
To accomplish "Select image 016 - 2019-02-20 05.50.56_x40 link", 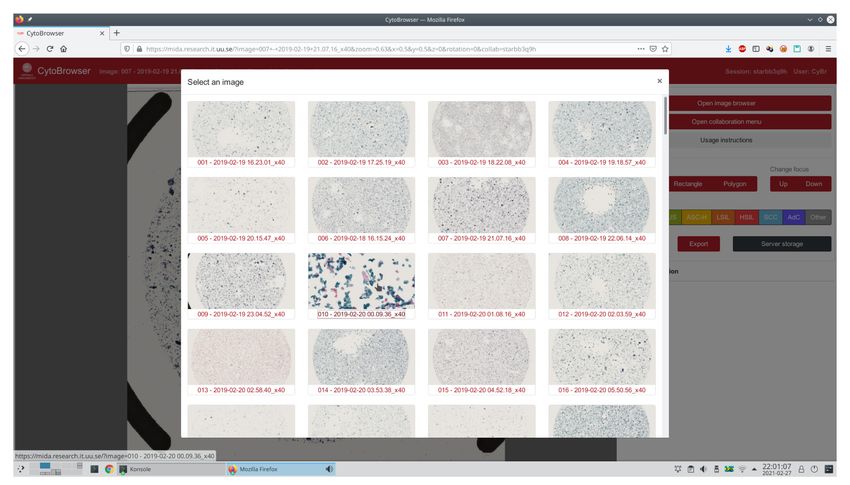I will coord(602,390).
